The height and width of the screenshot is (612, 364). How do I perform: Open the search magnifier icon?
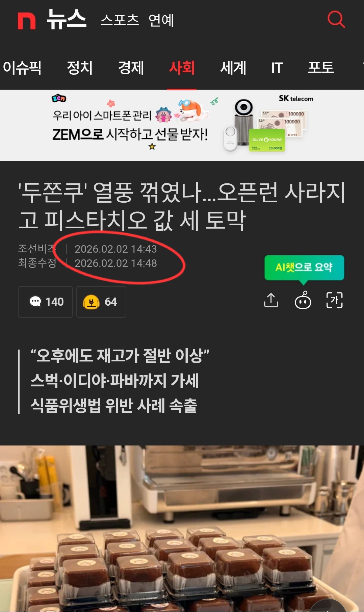pyautogui.click(x=336, y=19)
